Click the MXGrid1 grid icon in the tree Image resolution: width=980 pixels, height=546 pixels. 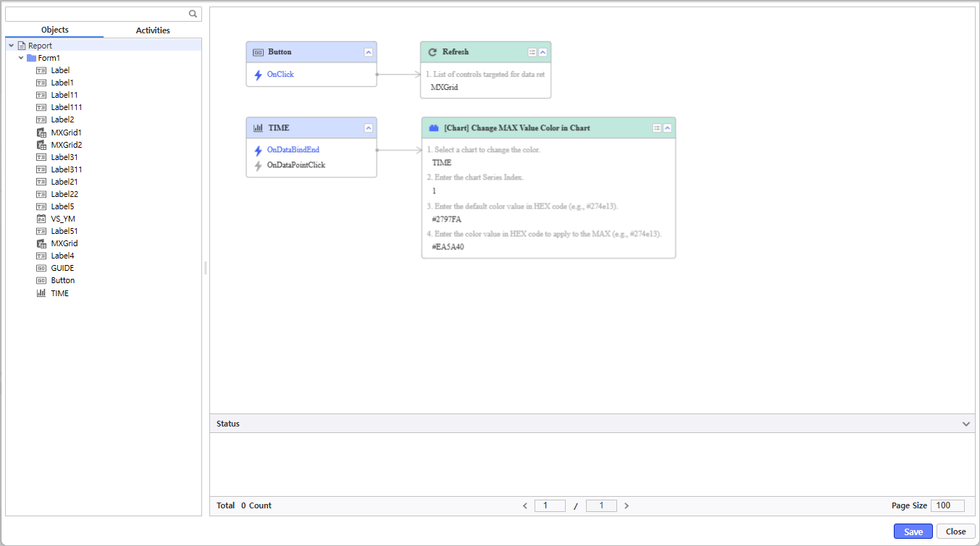point(41,133)
